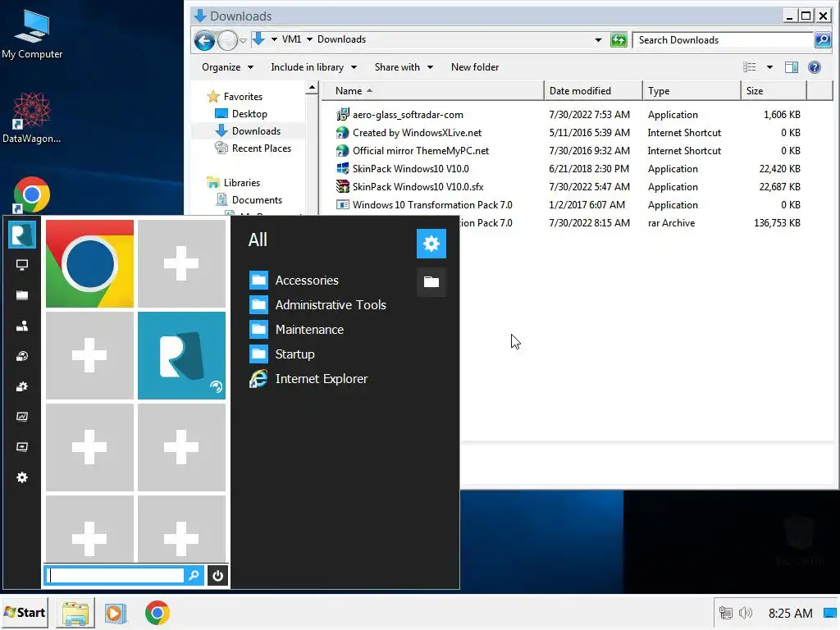
Task: Click the start menu search field
Action: [x=115, y=575]
